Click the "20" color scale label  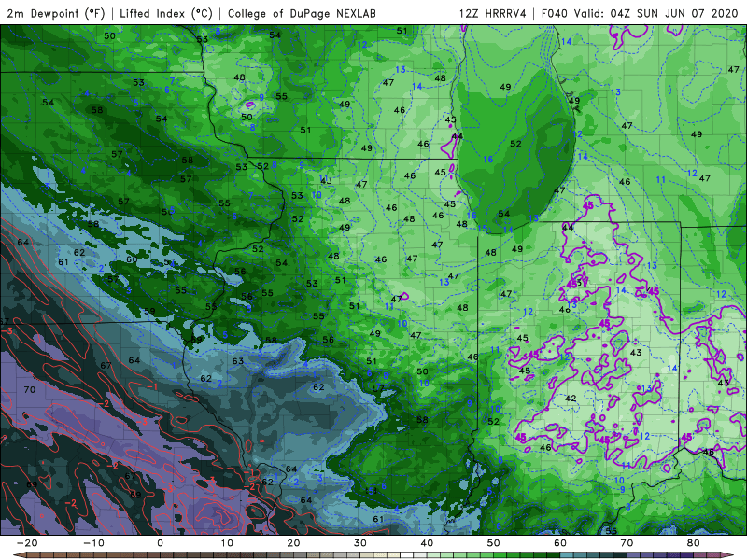[x=293, y=543]
